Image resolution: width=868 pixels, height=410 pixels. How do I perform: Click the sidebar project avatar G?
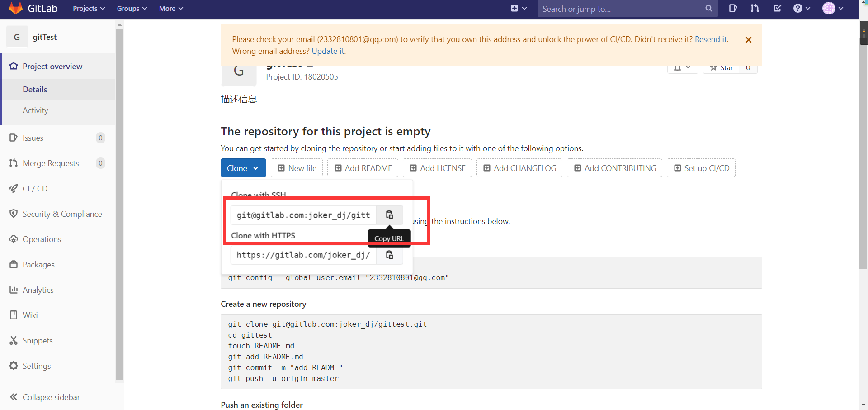tap(17, 37)
